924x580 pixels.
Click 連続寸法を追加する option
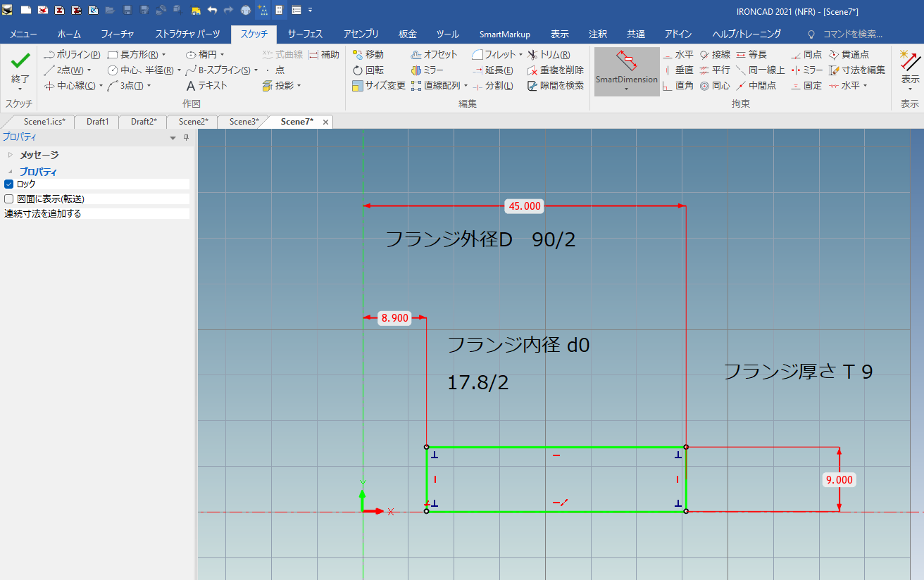pos(43,214)
